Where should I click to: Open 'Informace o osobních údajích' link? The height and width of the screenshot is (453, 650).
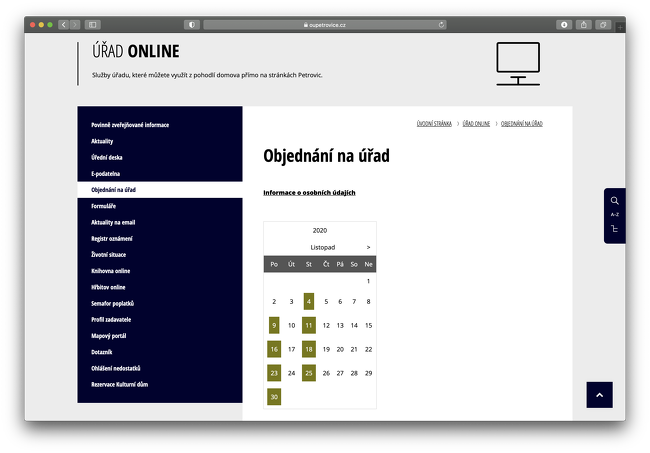click(309, 192)
